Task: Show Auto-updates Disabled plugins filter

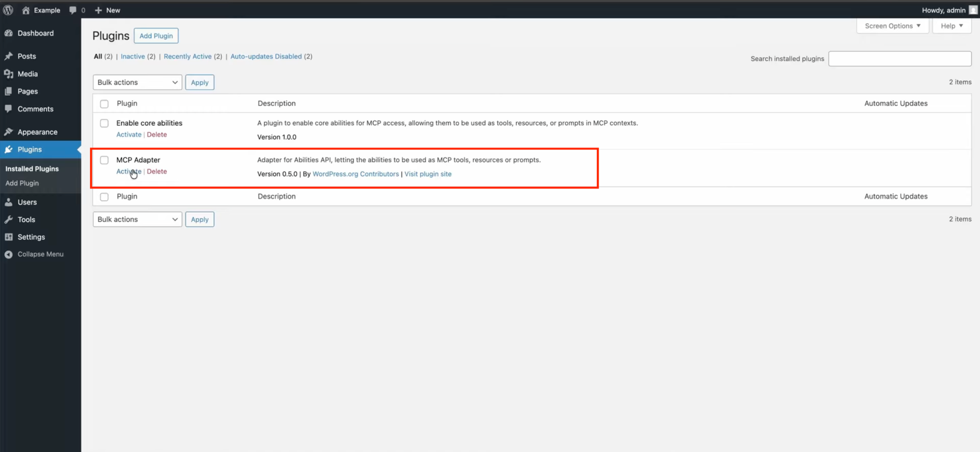Action: (x=266, y=56)
